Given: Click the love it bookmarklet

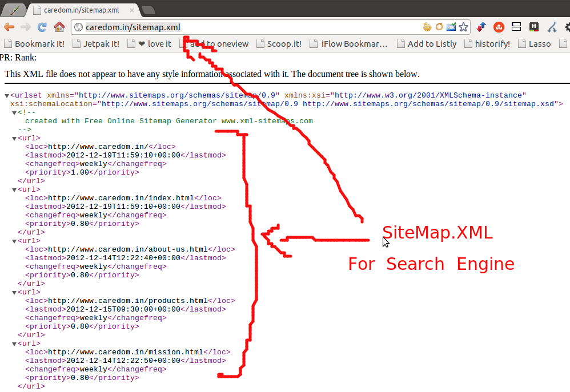Looking at the screenshot, I should pyautogui.click(x=150, y=44).
